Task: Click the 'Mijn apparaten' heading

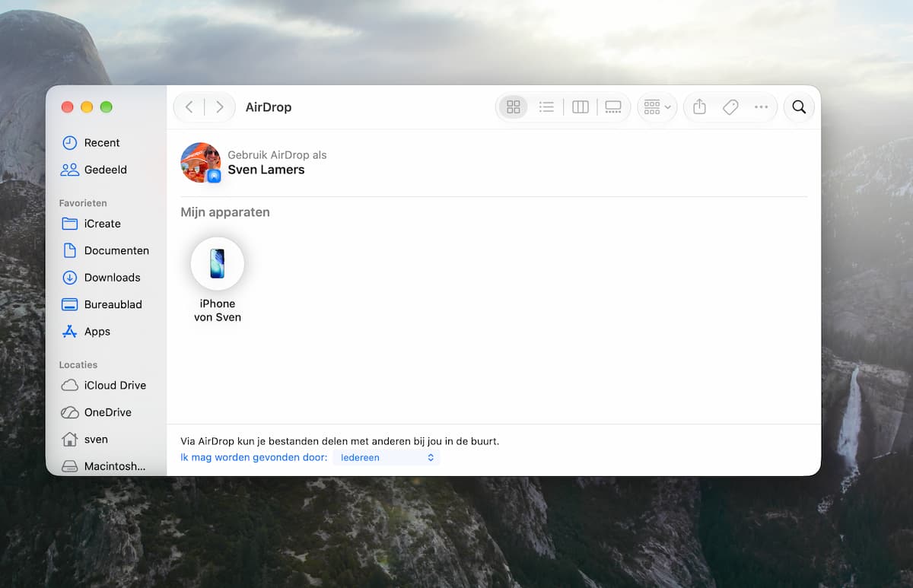Action: click(x=225, y=212)
